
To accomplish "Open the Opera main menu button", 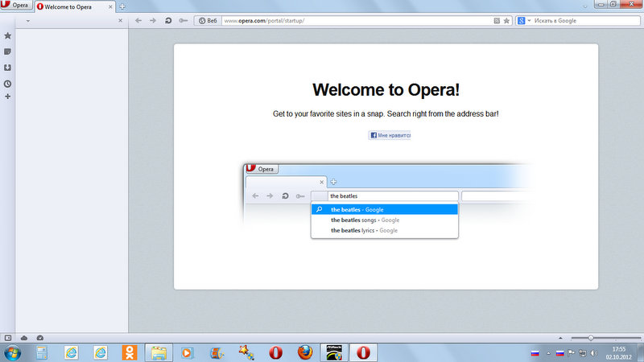I will point(16,6).
